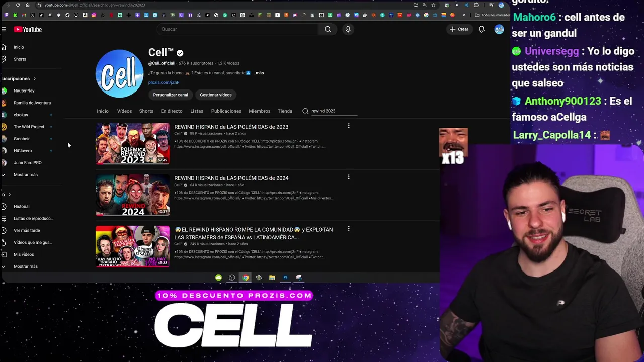
Task: Open the Miembros tab
Action: (x=260, y=111)
